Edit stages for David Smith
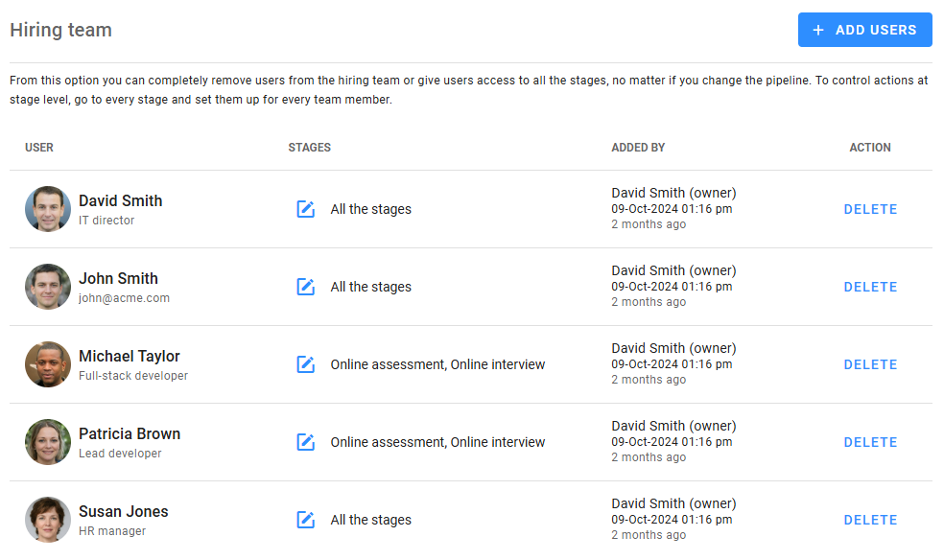This screenshot has height=560, width=944. (x=306, y=209)
